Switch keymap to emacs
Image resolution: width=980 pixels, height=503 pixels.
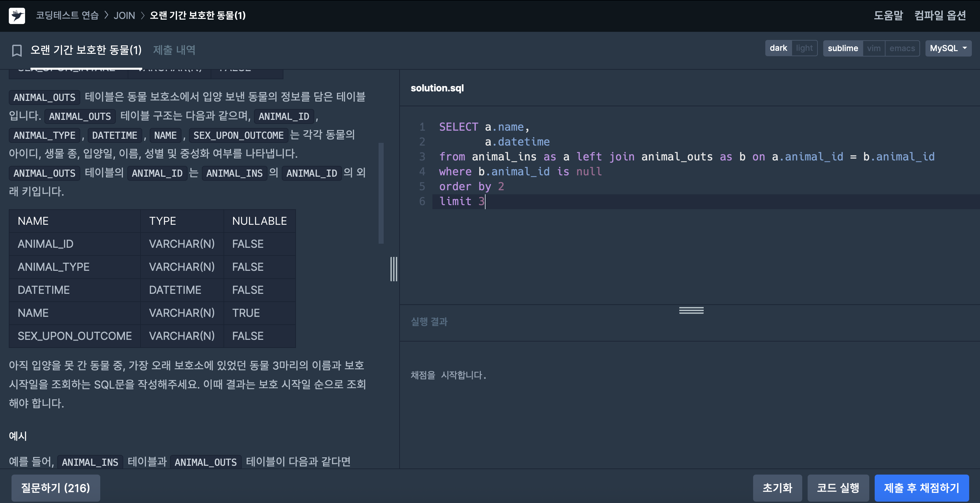[x=902, y=48]
